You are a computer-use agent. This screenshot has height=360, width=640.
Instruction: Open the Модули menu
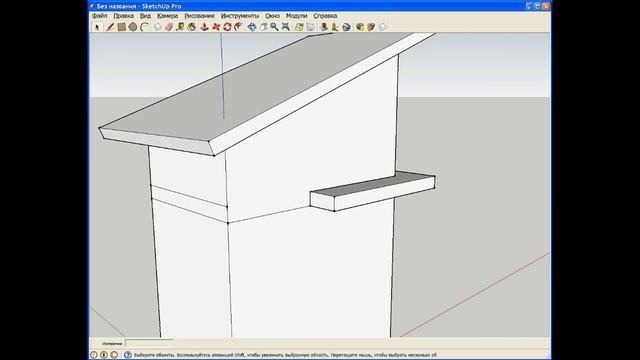point(296,16)
